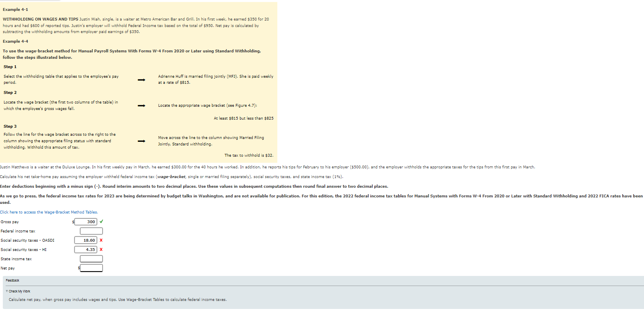The width and height of the screenshot is (644, 313).
Task: Click 'The tax to withhold is $32.' text
Action: [x=249, y=155]
